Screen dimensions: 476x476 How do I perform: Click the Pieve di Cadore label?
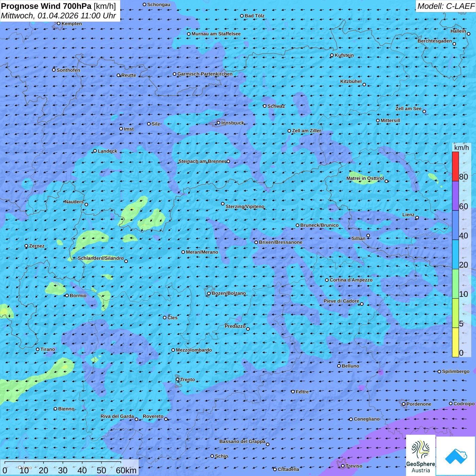coord(341,301)
